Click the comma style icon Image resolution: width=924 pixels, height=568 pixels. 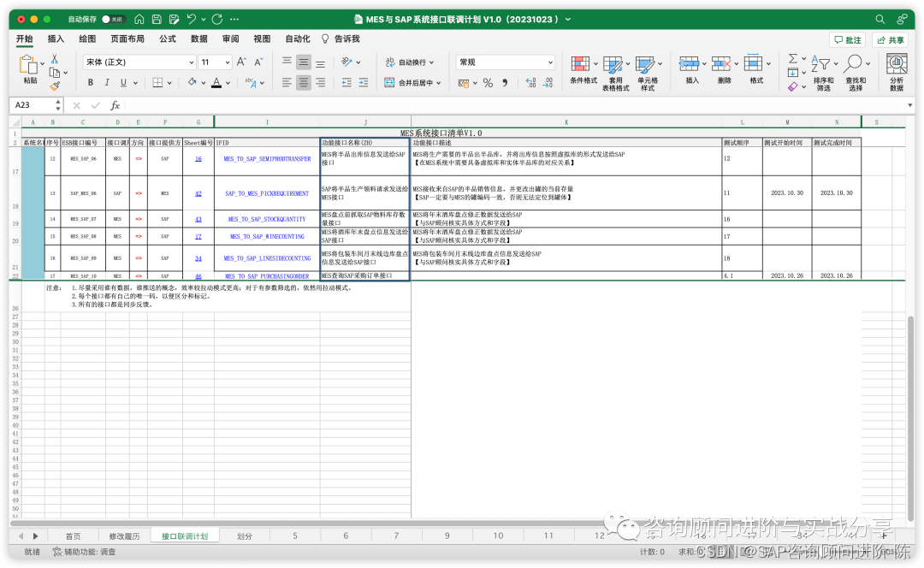505,83
